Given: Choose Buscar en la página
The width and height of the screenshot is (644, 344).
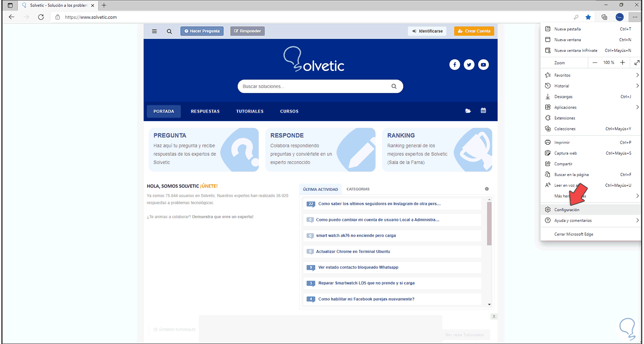Looking at the screenshot, I should (x=591, y=175).
